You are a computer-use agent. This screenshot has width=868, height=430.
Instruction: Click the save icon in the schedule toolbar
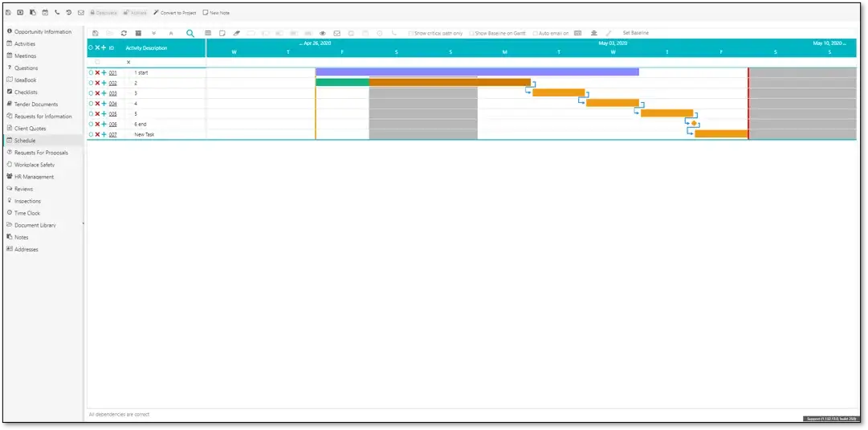coord(96,33)
